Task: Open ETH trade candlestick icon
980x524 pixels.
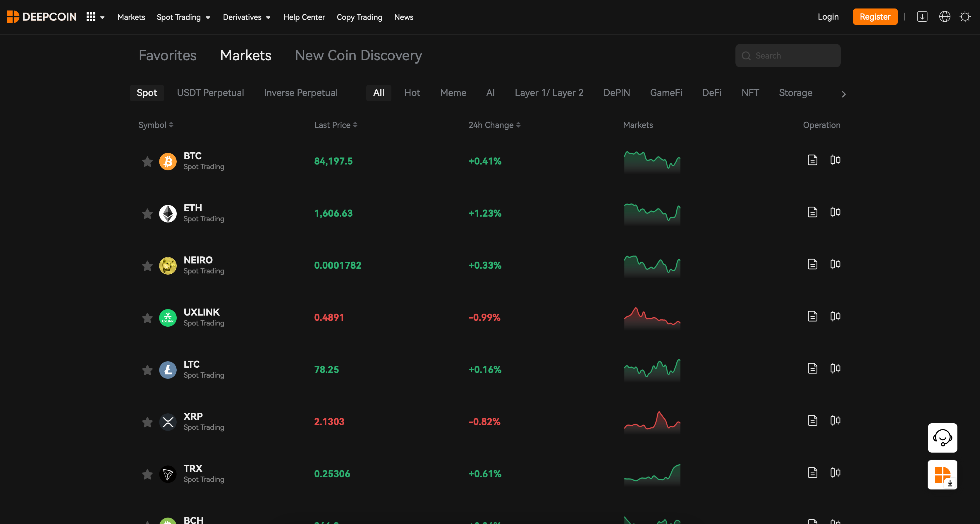Action: [835, 212]
